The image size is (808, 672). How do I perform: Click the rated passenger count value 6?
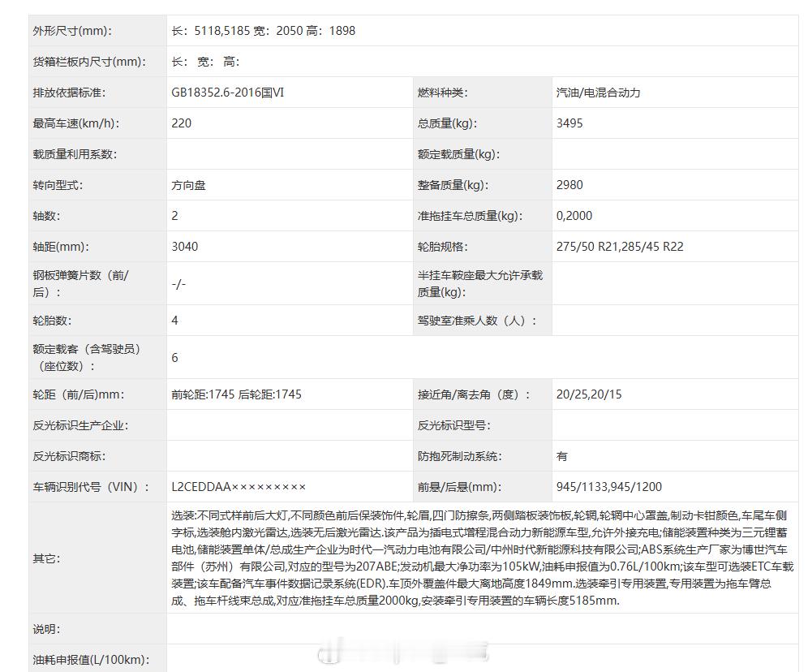(174, 358)
